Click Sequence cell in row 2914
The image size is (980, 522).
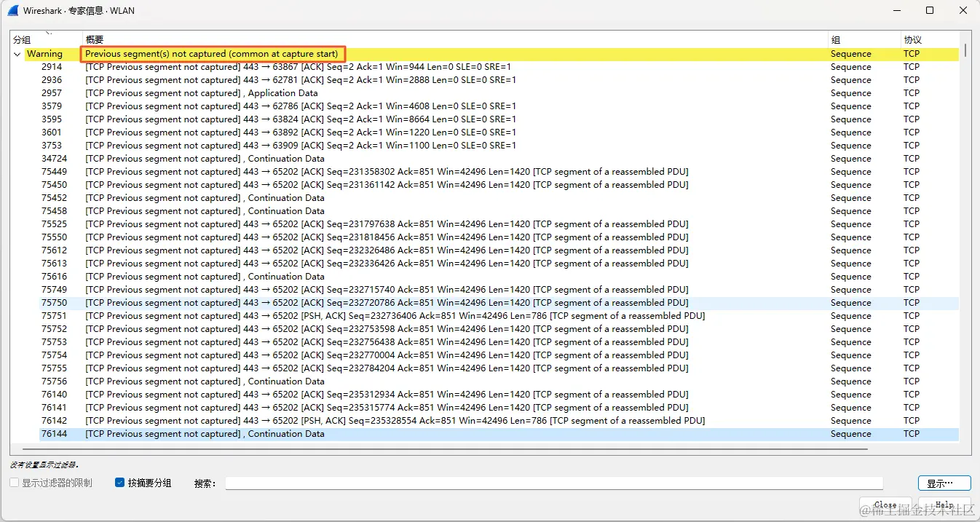[851, 67]
